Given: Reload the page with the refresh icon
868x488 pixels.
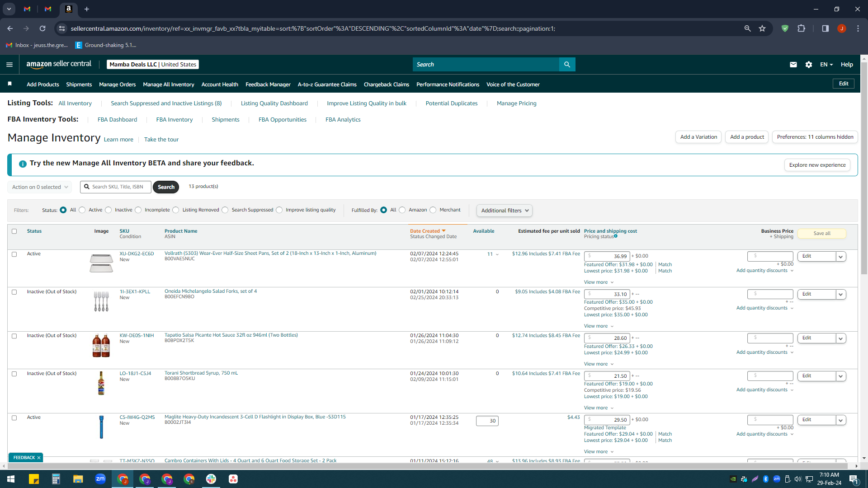Looking at the screenshot, I should pos(42,28).
